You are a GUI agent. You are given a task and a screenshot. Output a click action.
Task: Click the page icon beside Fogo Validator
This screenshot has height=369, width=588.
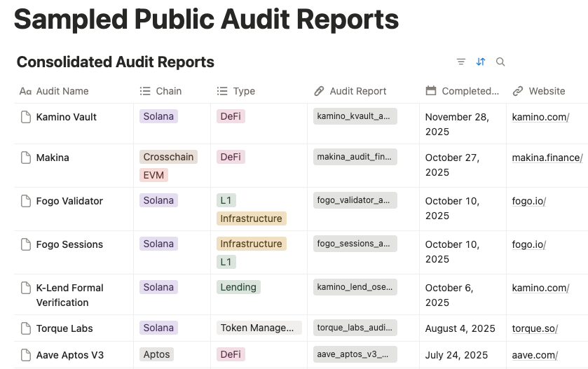point(25,201)
